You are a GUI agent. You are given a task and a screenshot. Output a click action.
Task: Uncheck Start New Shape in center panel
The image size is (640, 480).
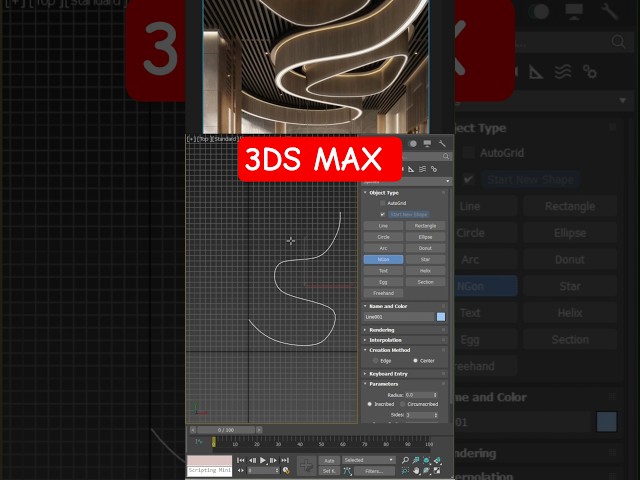click(x=382, y=214)
